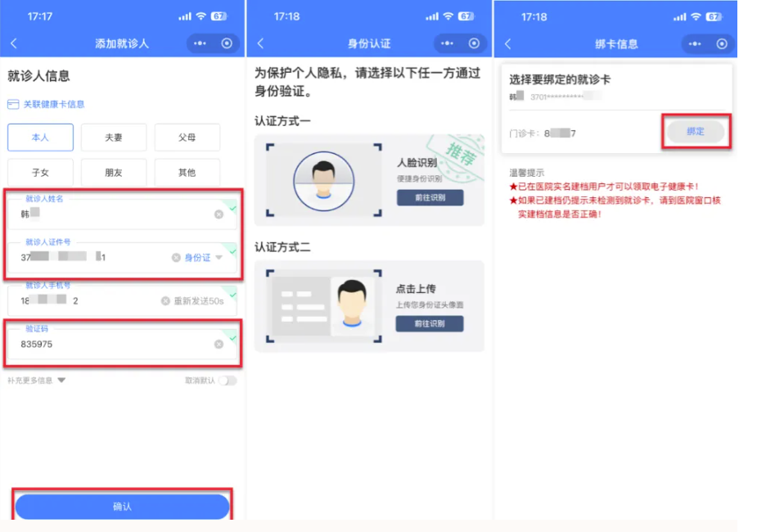Tap 前往识别 under 人脸识别
The image size is (766, 532).
point(430,197)
